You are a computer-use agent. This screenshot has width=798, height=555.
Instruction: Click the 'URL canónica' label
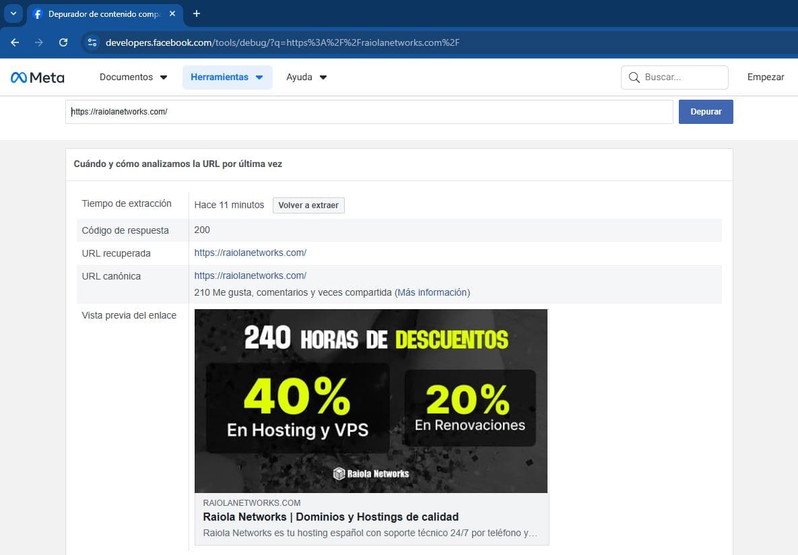[111, 276]
